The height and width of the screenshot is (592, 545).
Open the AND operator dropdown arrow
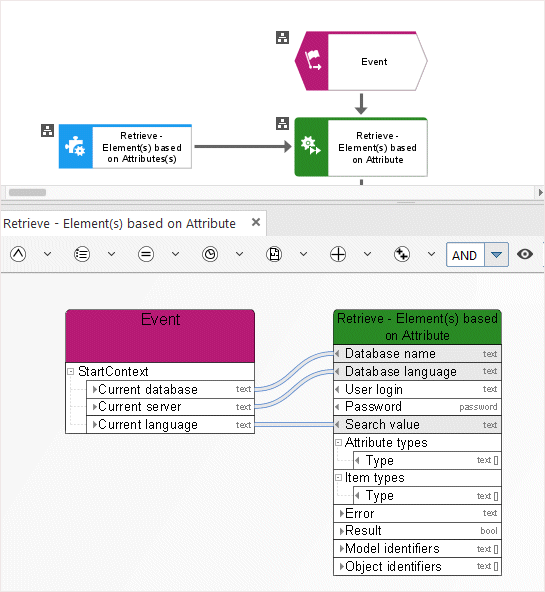(496, 255)
